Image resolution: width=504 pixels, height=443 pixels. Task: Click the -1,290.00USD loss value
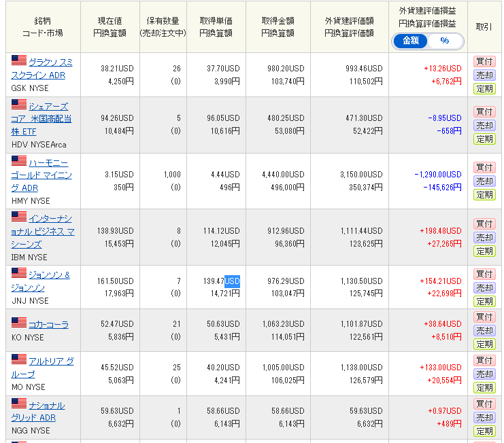[x=438, y=175]
